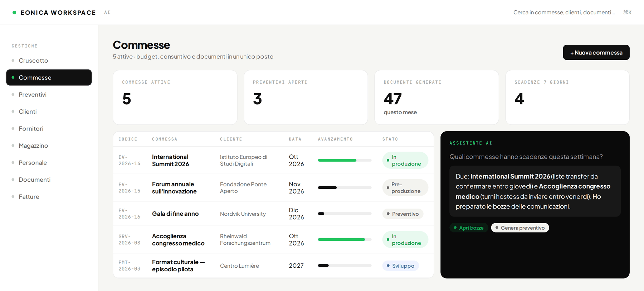Click client Centro Lumière
Screen dimensions: 644x291
point(239,266)
